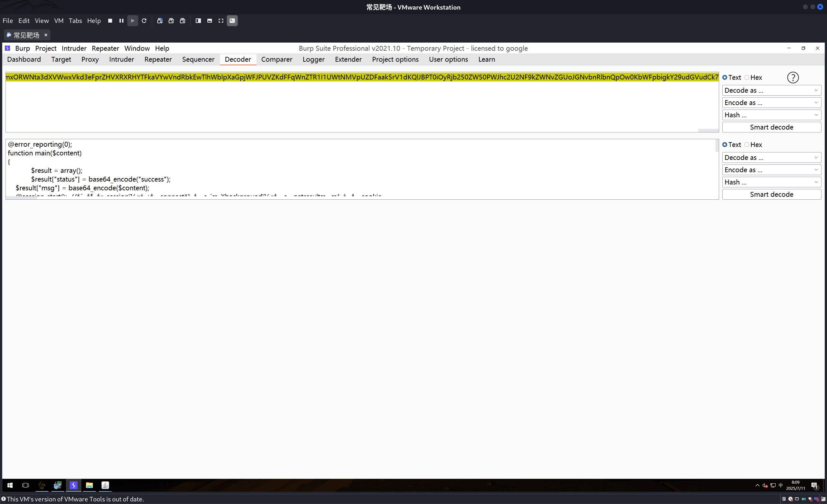Expand the first "Decode as ..." dropdown

pos(771,90)
